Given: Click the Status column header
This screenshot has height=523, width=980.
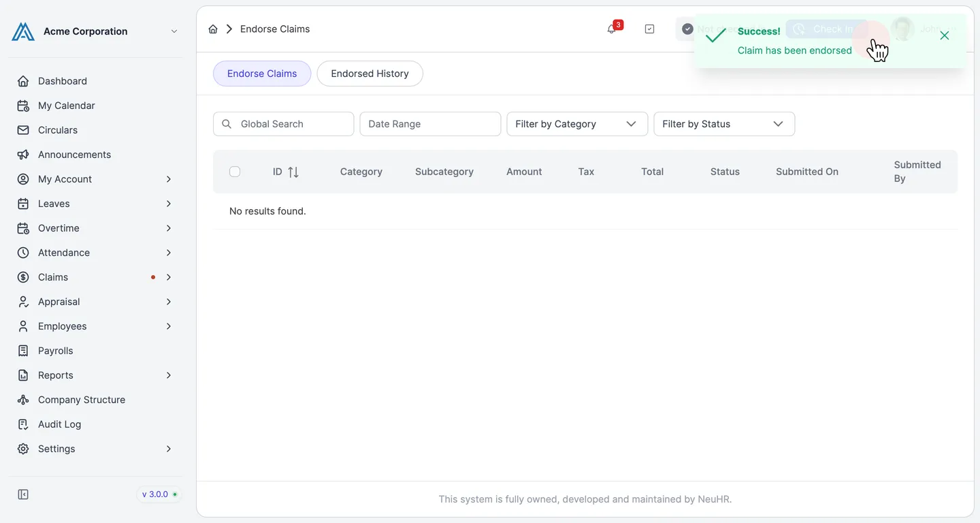Looking at the screenshot, I should click(725, 172).
